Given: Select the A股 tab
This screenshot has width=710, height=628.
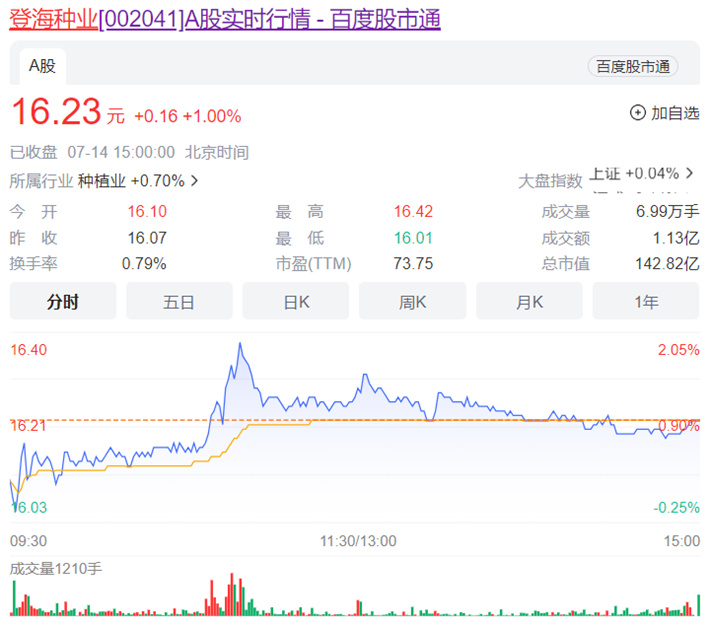Looking at the screenshot, I should tap(42, 66).
